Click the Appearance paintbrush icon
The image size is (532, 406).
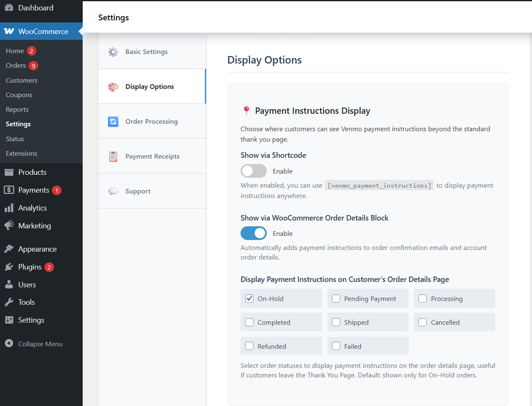point(9,249)
